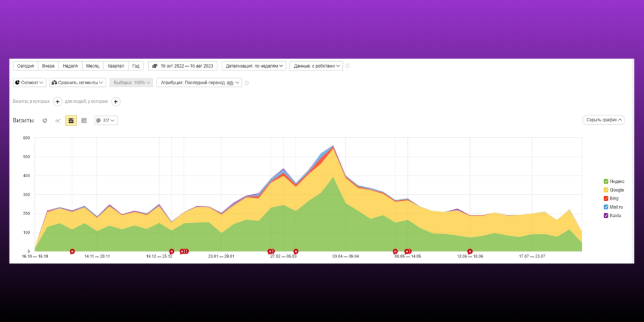Click red note marker right of 27.02 — 05.03
The image size is (644, 322).
coord(296,251)
